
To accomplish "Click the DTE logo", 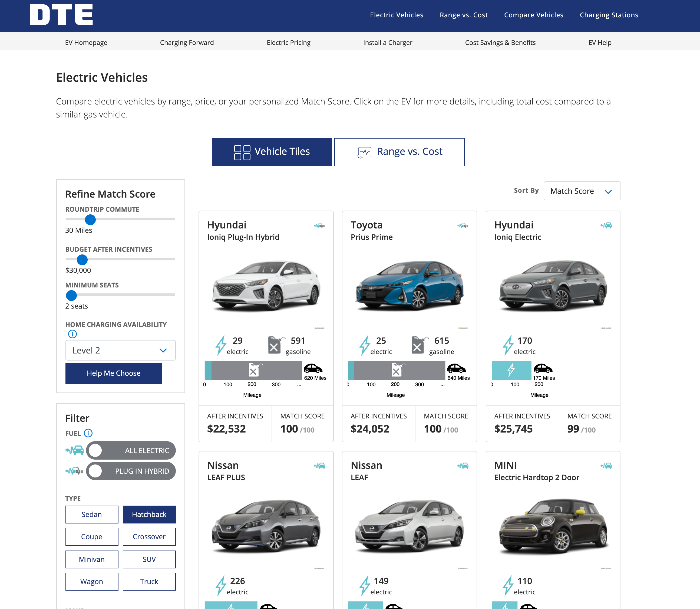I will click(61, 15).
